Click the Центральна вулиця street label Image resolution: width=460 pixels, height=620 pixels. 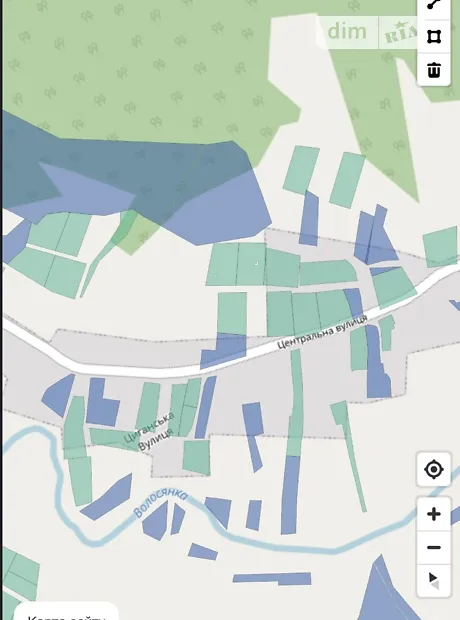coord(322,332)
